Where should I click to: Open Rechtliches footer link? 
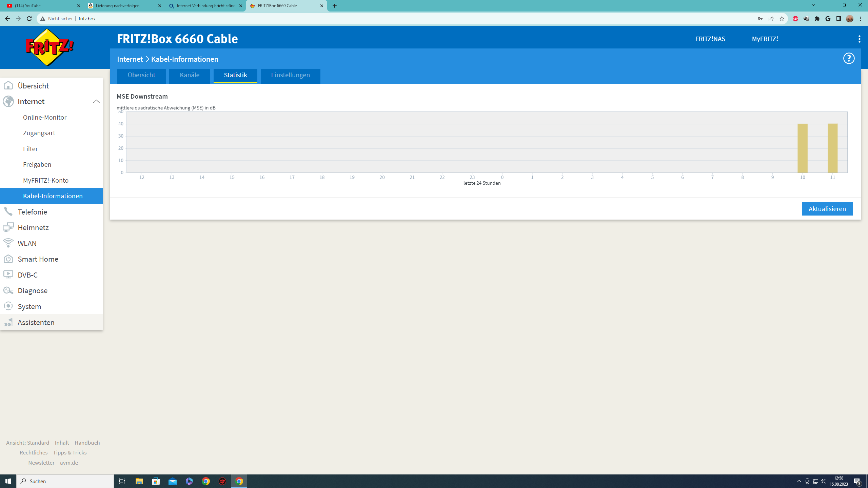tap(34, 452)
